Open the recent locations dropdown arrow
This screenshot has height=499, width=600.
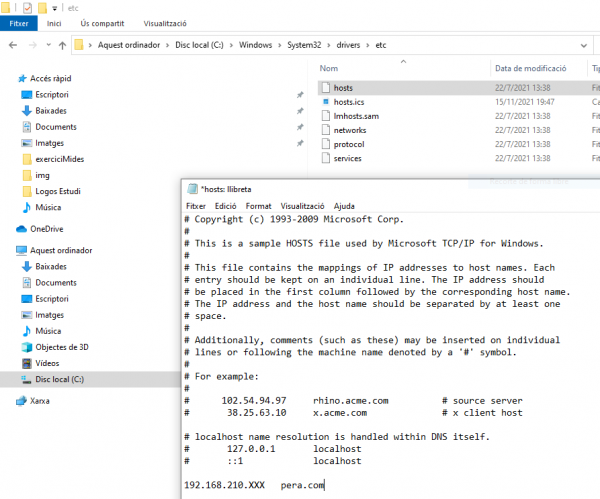(49, 45)
